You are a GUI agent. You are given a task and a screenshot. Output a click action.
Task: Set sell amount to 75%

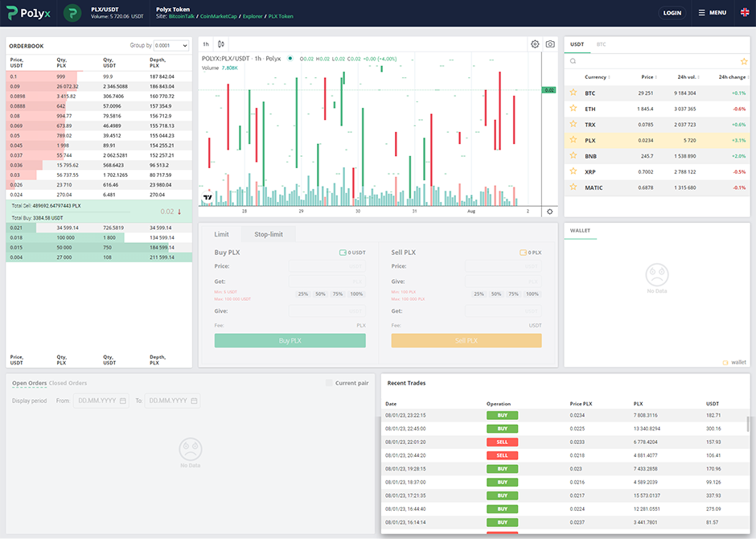coord(513,294)
